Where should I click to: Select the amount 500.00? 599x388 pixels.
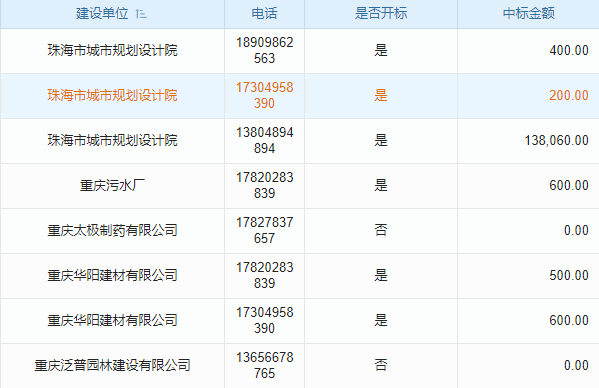click(x=569, y=276)
